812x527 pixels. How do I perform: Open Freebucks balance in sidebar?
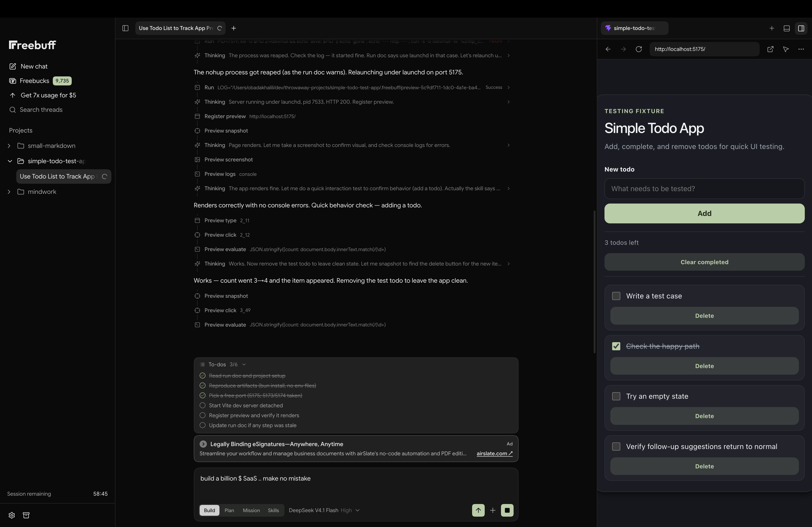[x=40, y=81]
